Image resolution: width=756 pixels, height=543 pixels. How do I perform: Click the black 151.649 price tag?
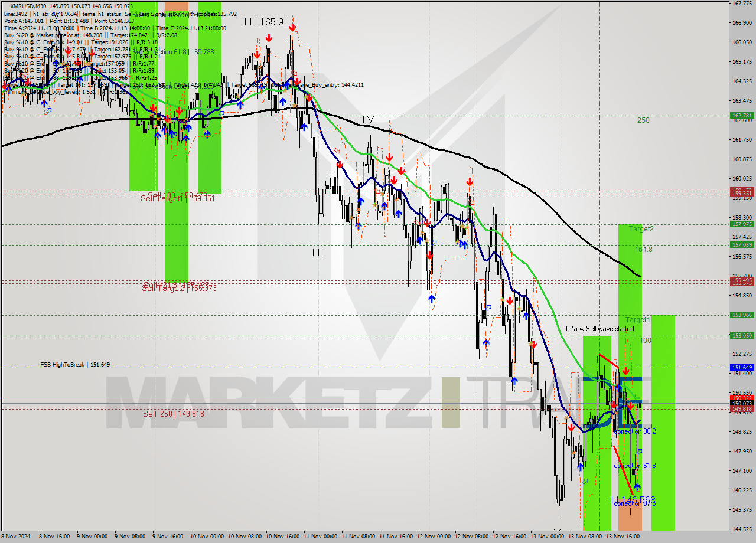742,368
